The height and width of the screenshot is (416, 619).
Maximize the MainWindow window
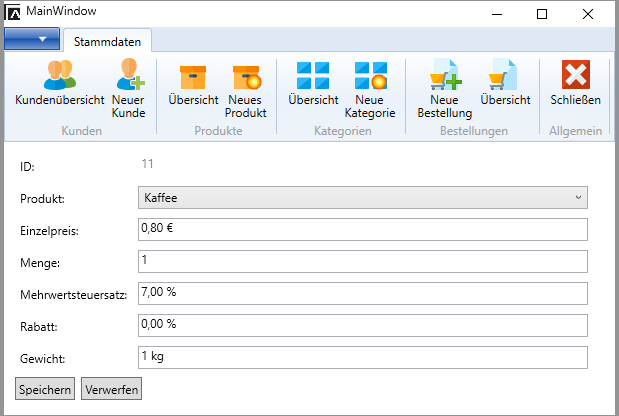542,14
